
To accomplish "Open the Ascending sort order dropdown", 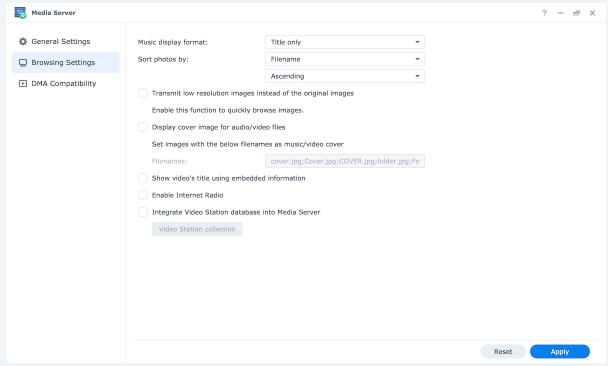I will [345, 76].
